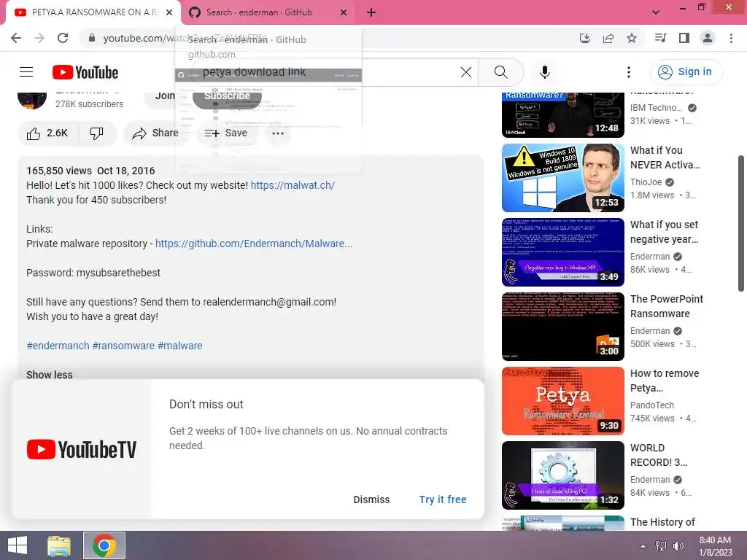Screen dimensions: 747x560
Task: Open network status in system tray
Action: tap(661, 546)
